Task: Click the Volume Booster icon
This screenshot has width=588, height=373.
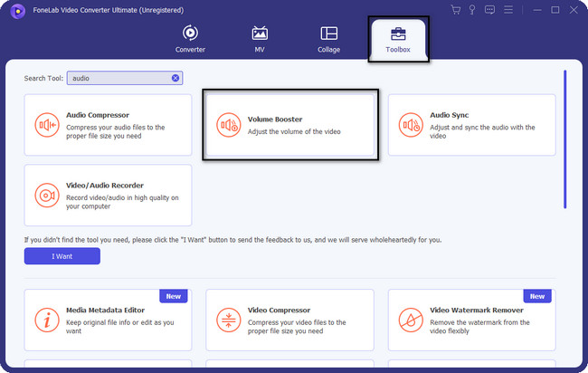Action: (x=229, y=125)
